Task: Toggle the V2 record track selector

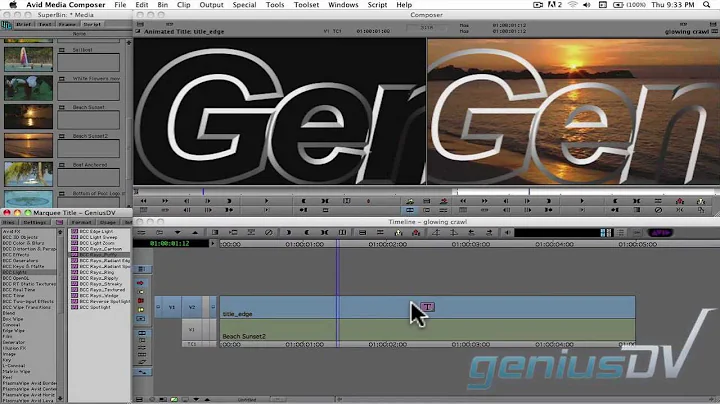Action: point(192,307)
